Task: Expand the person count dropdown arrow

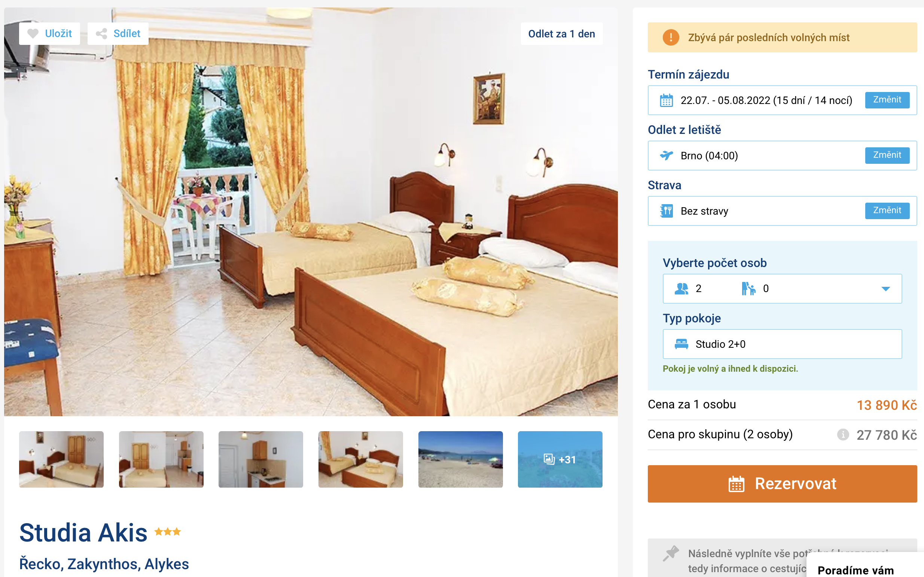Action: coord(885,289)
